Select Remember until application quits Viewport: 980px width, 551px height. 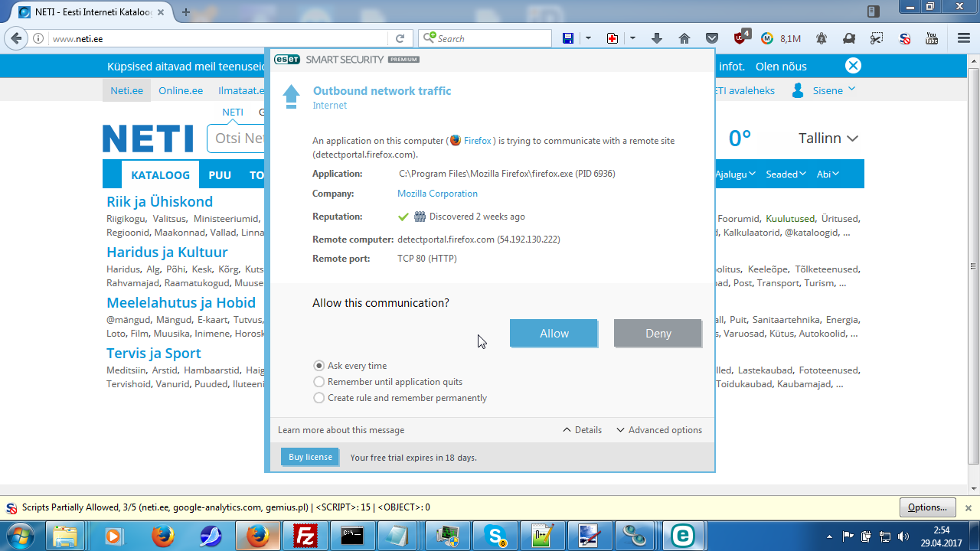[388, 382]
